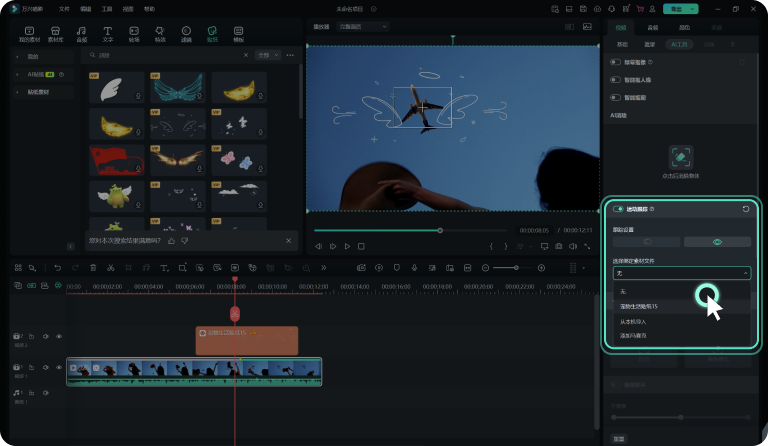Open the 文件 (File) menu
This screenshot has height=446, width=768.
coord(64,8)
